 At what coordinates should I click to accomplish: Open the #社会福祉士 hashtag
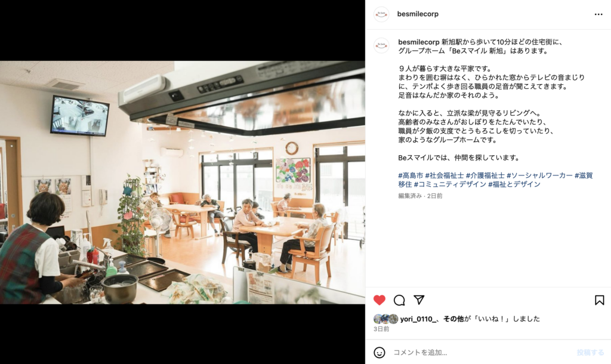click(x=444, y=175)
